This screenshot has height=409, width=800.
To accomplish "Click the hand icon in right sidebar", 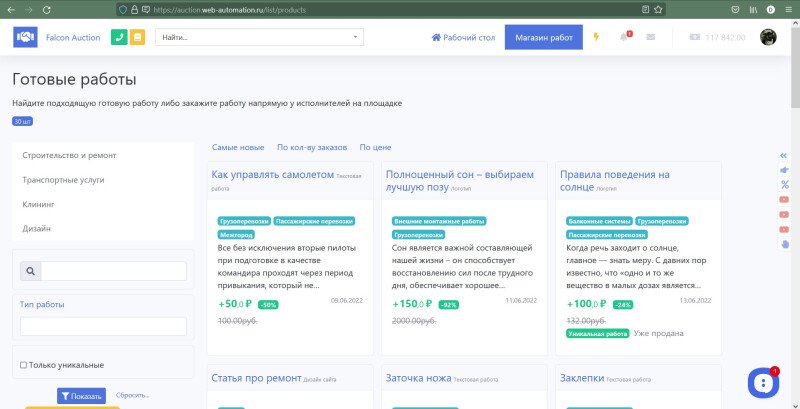I will (785, 244).
